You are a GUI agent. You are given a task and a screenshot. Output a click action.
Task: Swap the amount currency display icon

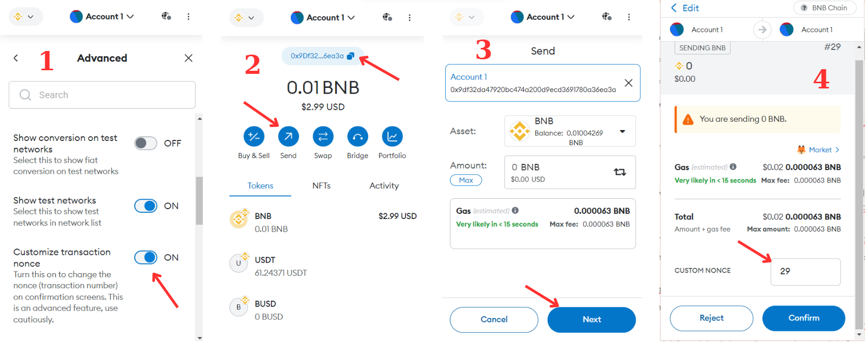[x=619, y=172]
